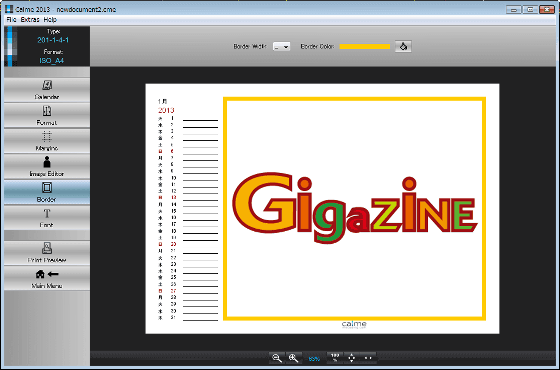
Task: Open the Format section in sidebar
Action: 47,116
